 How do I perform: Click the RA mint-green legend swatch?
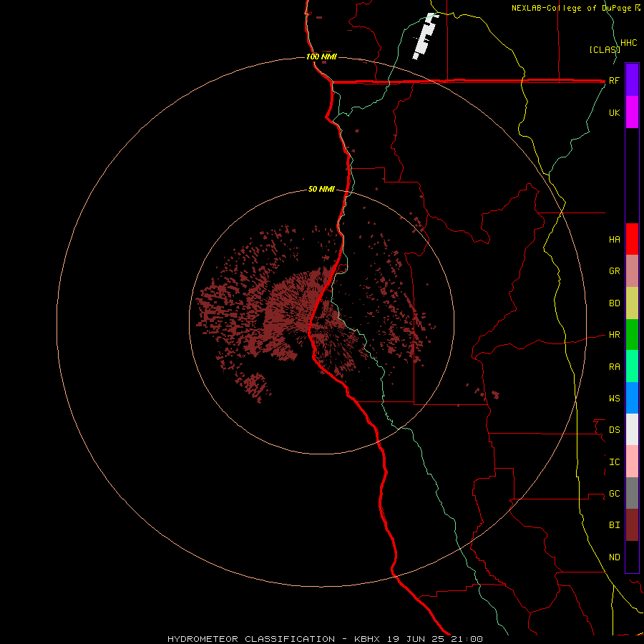(x=632, y=366)
